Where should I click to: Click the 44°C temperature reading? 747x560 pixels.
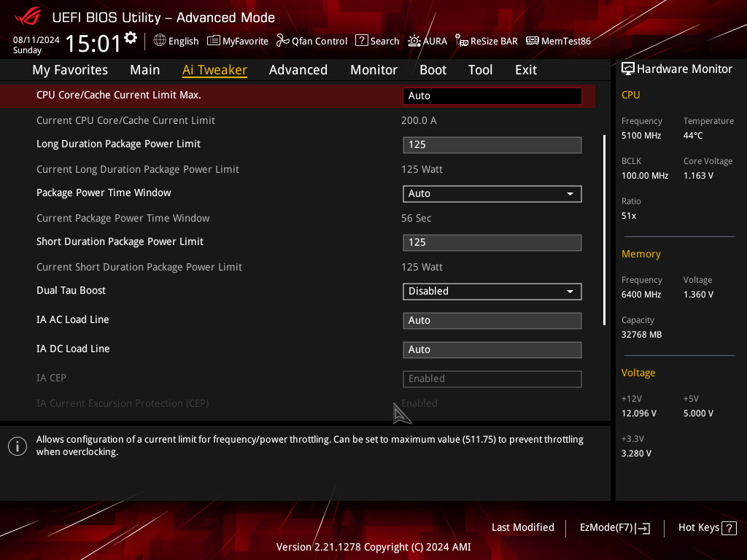point(693,136)
